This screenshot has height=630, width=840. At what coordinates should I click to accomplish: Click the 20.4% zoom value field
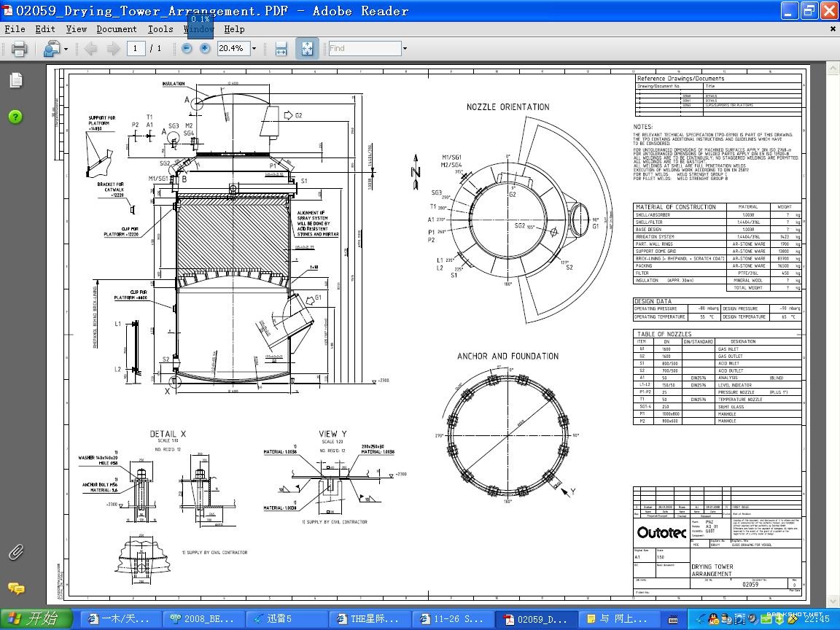(x=233, y=48)
